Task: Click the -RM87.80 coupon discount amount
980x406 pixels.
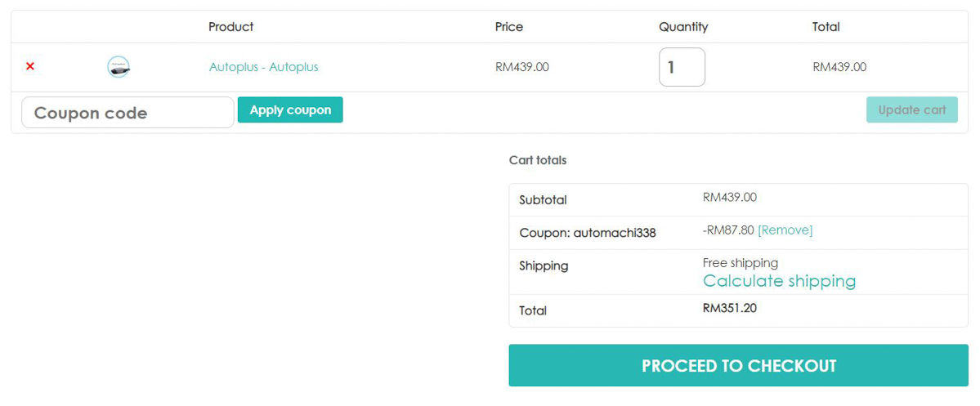Action: tap(727, 230)
